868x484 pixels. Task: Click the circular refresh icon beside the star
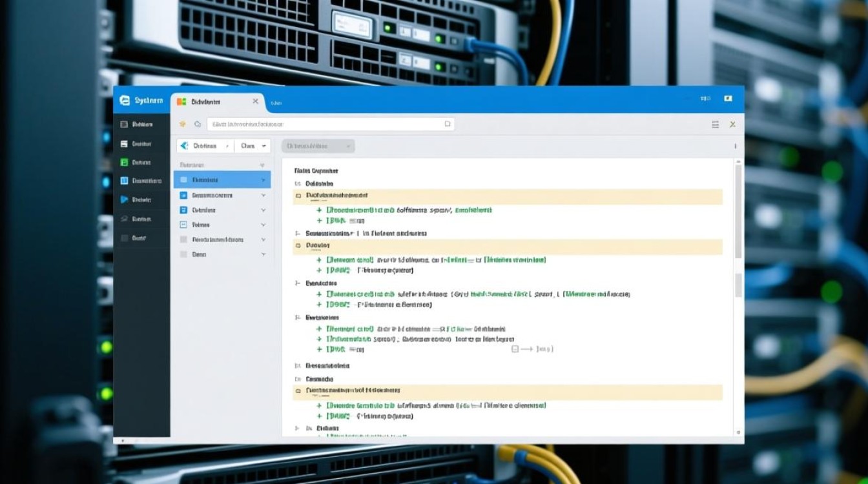pyautogui.click(x=198, y=124)
